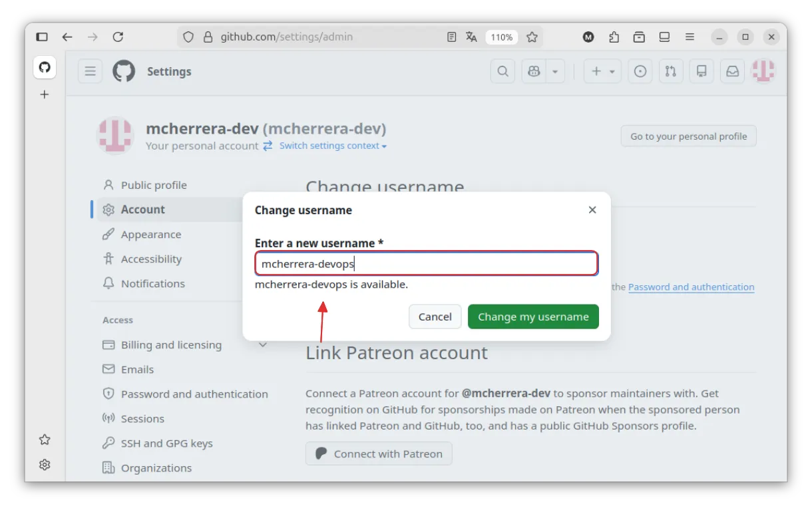Open the pull requests icon
Screen dimensions: 812x508
[x=671, y=71]
